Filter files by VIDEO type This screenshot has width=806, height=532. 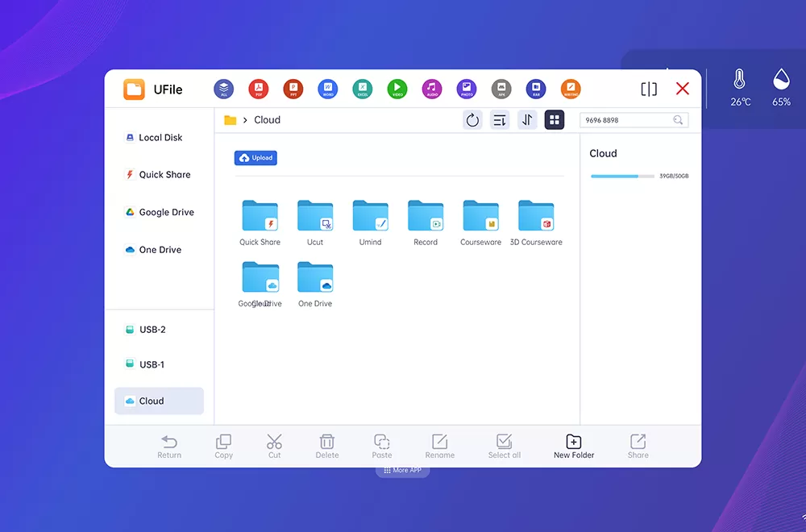click(x=397, y=89)
